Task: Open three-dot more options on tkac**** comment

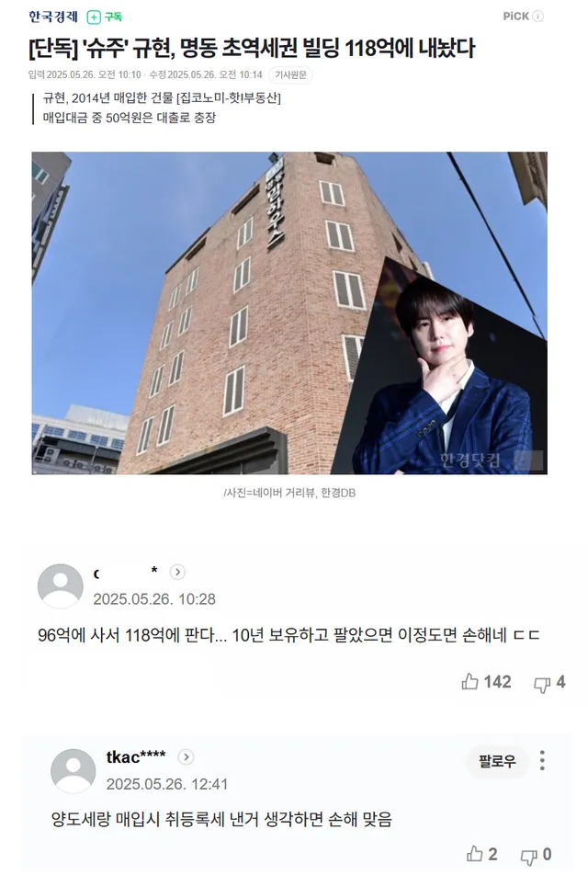Action: coord(542,761)
